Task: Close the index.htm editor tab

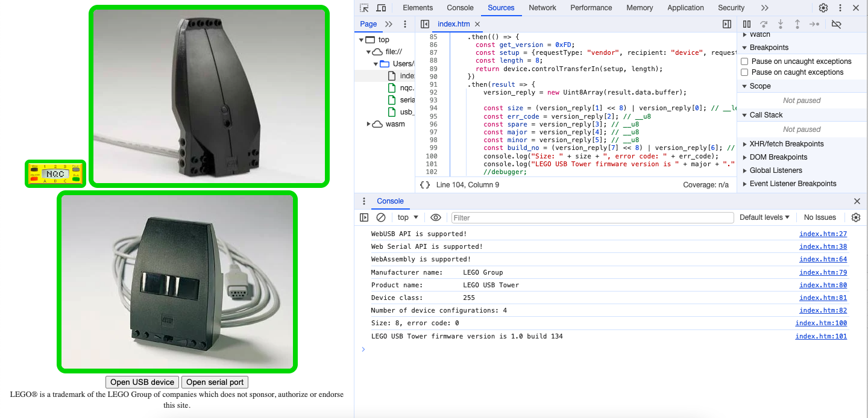Action: (x=477, y=24)
